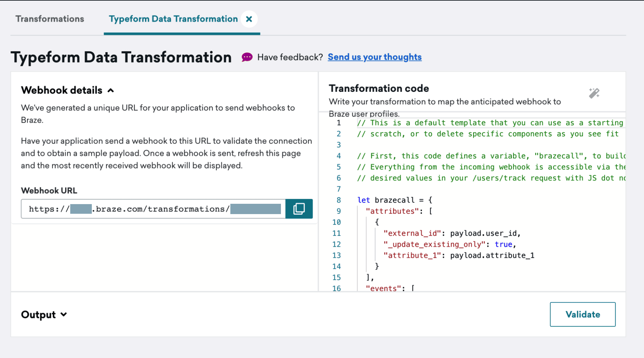The width and height of the screenshot is (644, 358).
Task: Open the Send us your thoughts link
Action: coord(375,57)
